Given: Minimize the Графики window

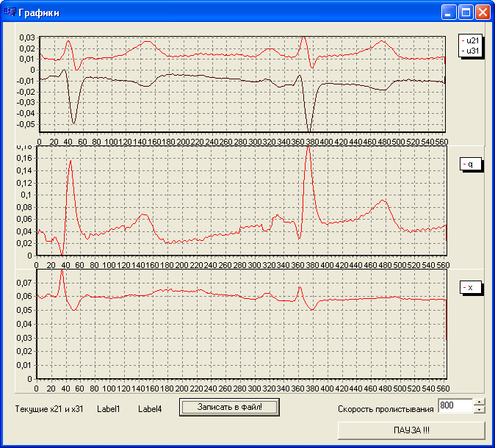Looking at the screenshot, I should click(x=449, y=12).
